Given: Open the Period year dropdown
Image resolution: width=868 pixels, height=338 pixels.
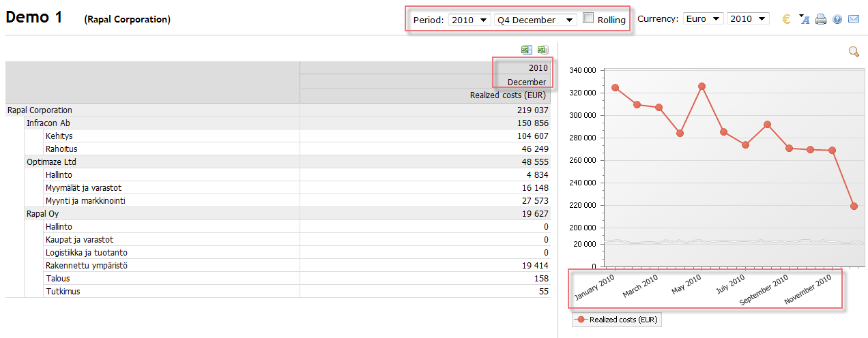Looking at the screenshot, I should coord(469,20).
